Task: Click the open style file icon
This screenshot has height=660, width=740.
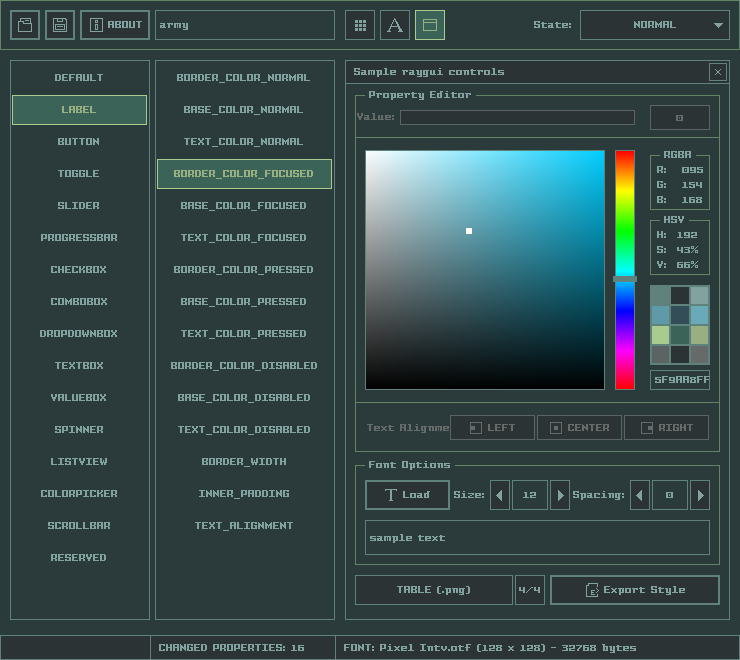Action: tap(25, 25)
